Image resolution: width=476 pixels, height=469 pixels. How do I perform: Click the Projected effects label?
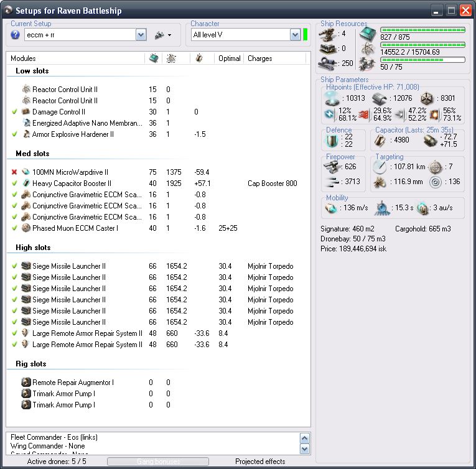(x=260, y=462)
